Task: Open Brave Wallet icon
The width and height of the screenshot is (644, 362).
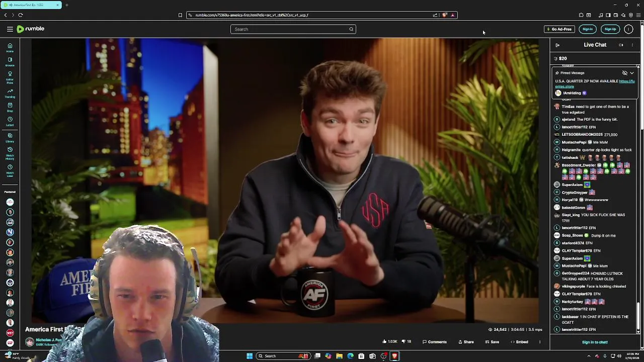Action: click(616, 15)
